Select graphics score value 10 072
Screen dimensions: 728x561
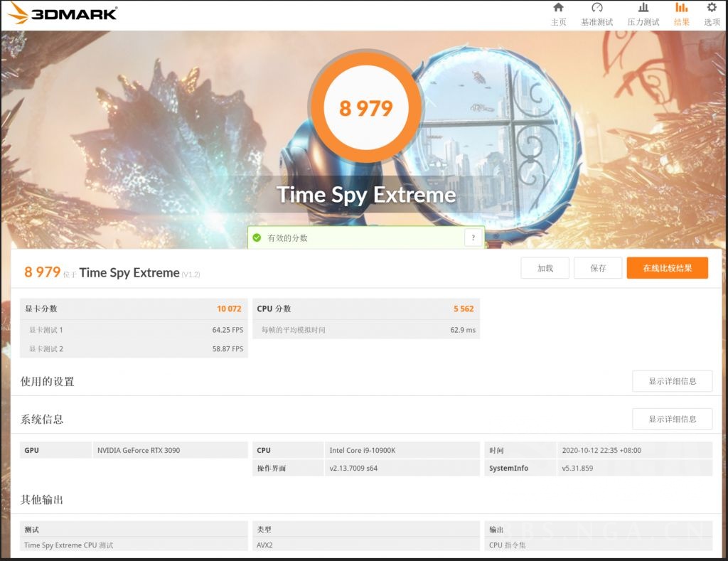tap(229, 309)
